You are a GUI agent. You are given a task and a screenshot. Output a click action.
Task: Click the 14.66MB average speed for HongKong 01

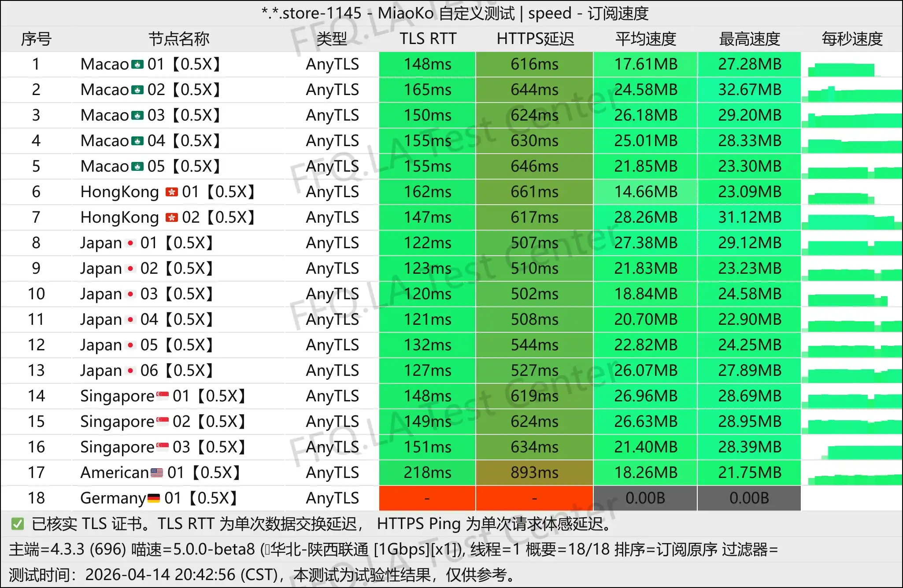[x=645, y=192]
